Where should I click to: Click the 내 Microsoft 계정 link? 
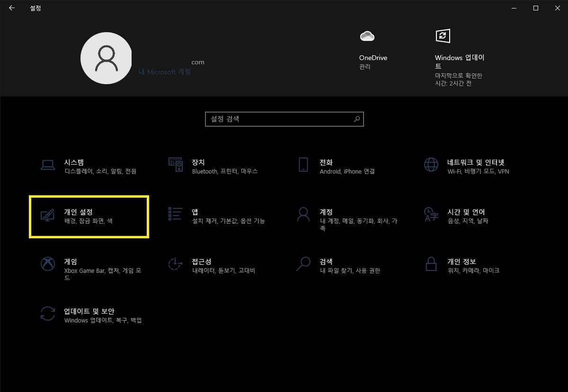(x=164, y=72)
